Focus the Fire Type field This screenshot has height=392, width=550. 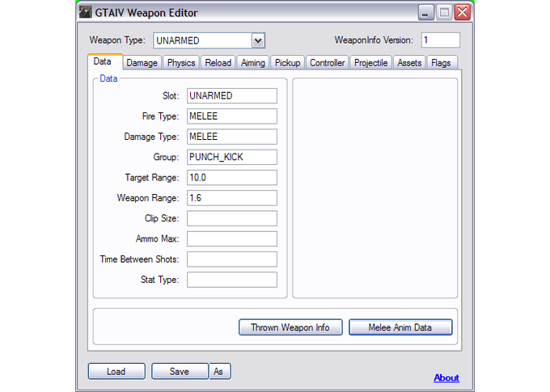232,116
